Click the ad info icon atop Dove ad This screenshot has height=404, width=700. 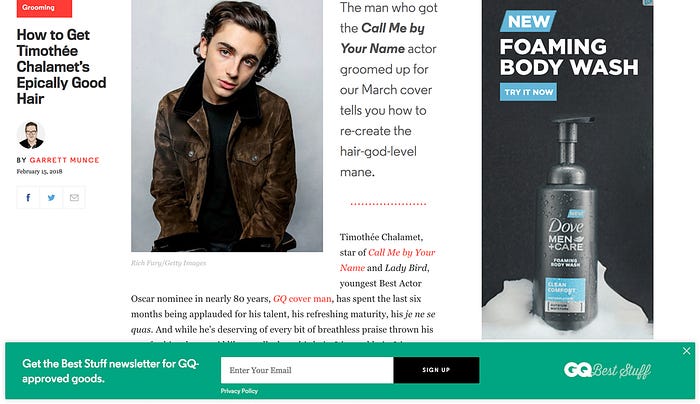(x=648, y=3)
